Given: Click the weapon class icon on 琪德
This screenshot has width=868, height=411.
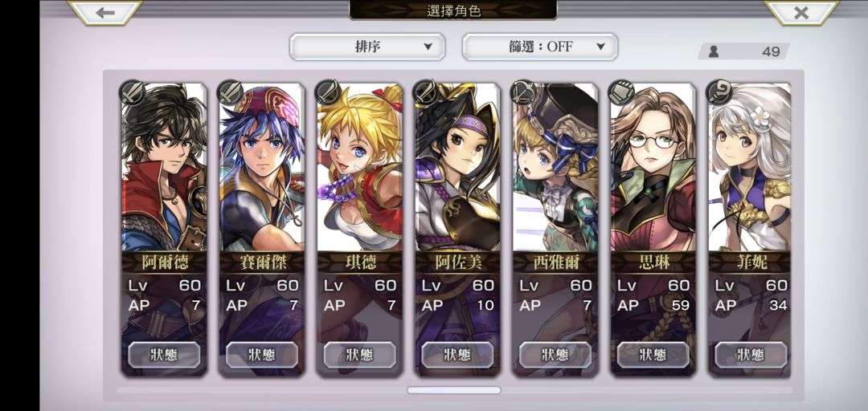Looking at the screenshot, I should pos(328,92).
